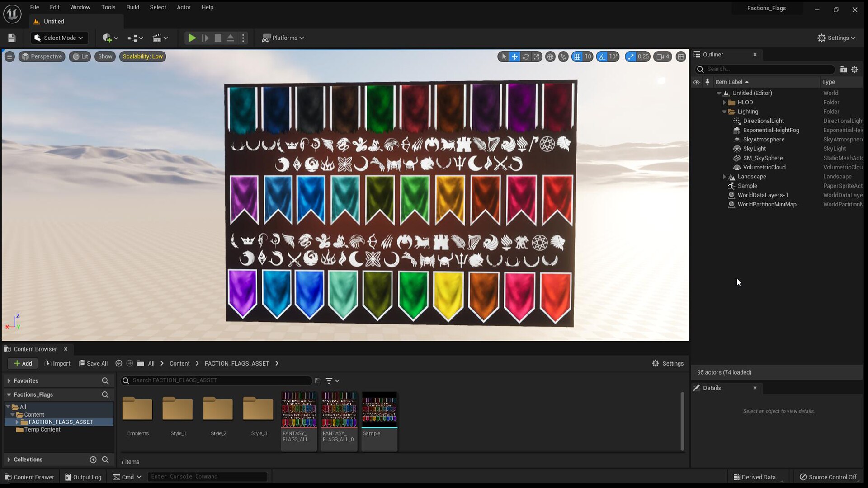
Task: Open the Select Mode dropdown
Action: [x=59, y=38]
